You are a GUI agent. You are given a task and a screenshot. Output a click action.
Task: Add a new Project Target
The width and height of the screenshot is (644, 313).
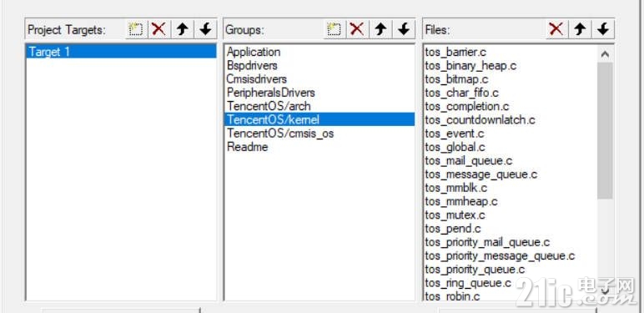click(x=135, y=29)
